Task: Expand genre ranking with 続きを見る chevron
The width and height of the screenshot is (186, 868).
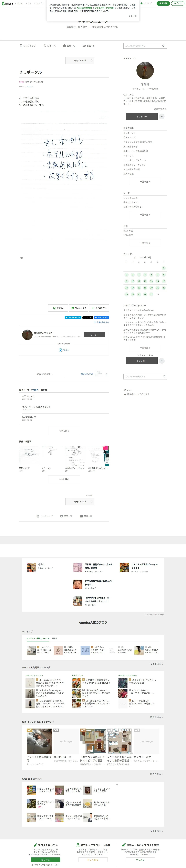Action: pos(157,717)
